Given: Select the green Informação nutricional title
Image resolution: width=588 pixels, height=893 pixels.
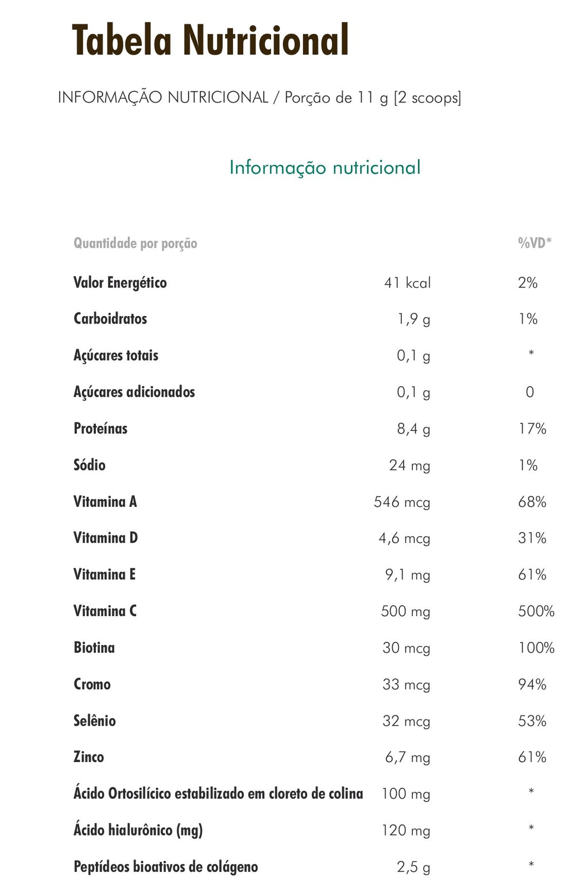Looking at the screenshot, I should pos(325,167).
